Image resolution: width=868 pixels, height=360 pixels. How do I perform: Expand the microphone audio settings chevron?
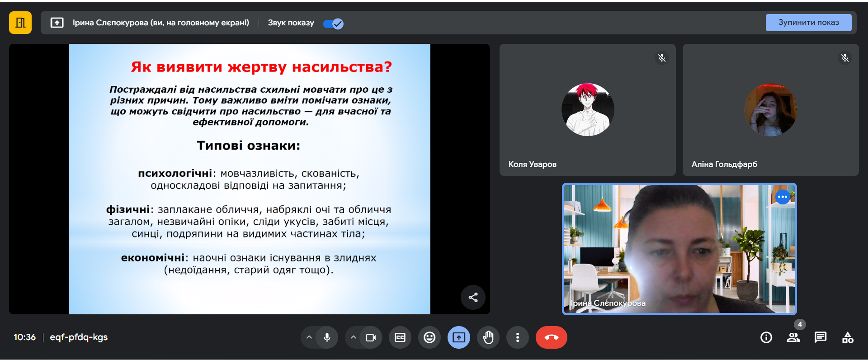[x=309, y=337]
